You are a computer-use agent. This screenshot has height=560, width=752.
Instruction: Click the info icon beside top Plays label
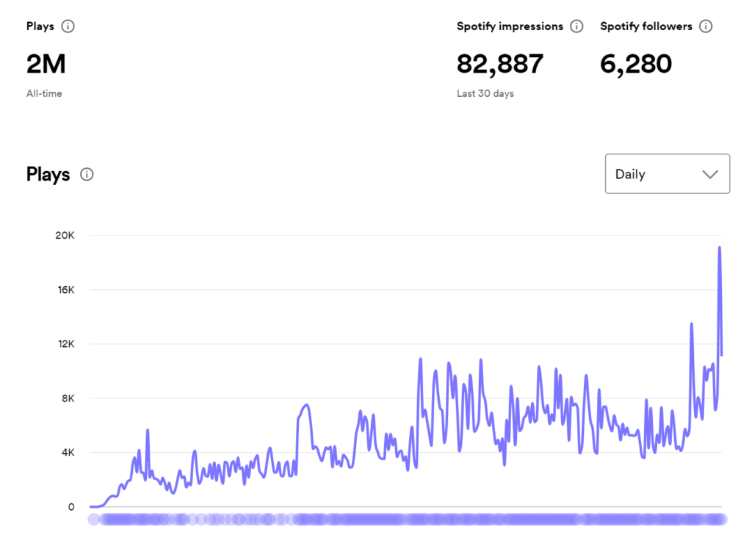click(x=68, y=26)
